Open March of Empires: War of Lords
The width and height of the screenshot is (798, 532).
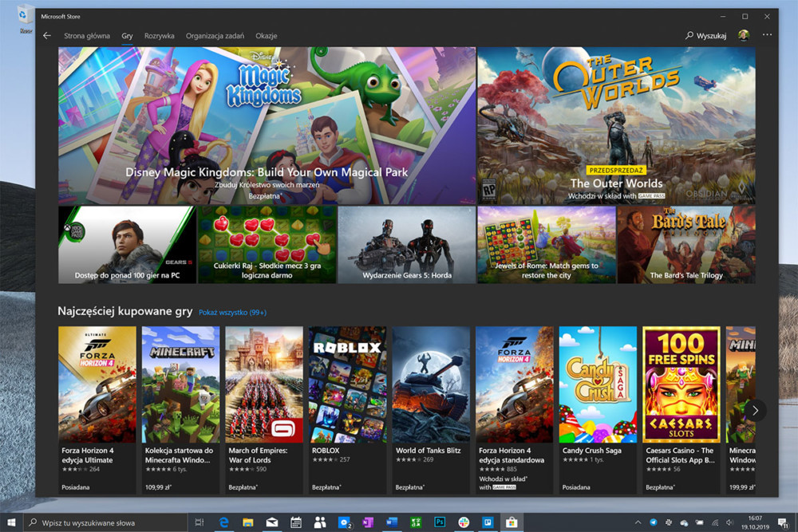coord(264,410)
